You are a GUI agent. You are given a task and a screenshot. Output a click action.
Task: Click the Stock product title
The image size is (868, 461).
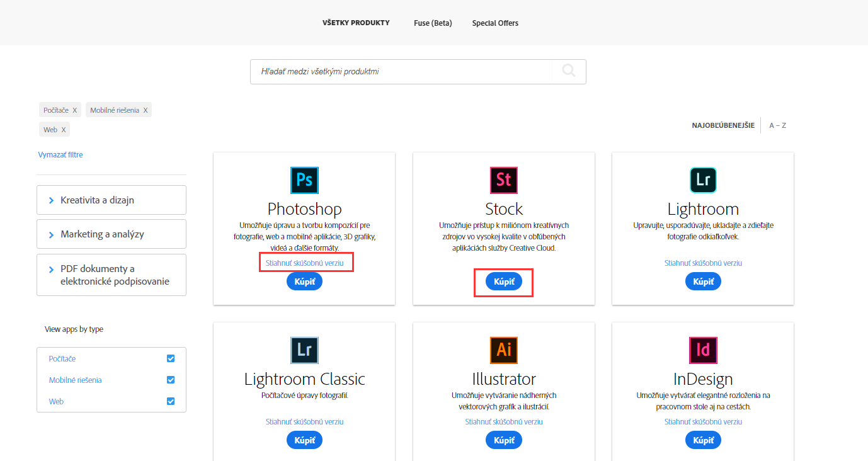(504, 208)
